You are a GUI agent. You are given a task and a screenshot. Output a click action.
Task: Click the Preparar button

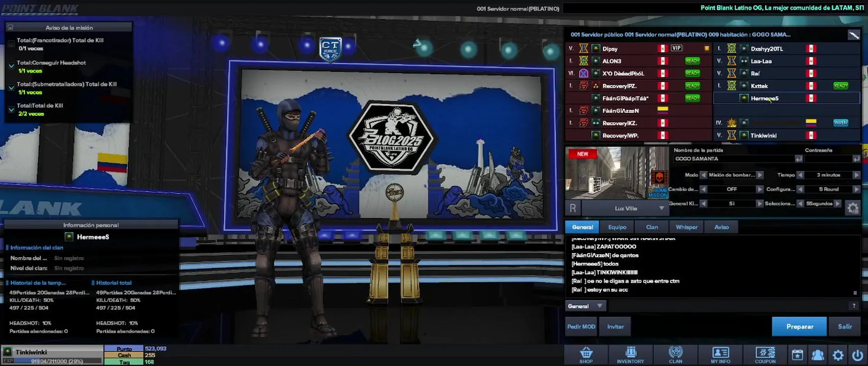[x=799, y=326]
